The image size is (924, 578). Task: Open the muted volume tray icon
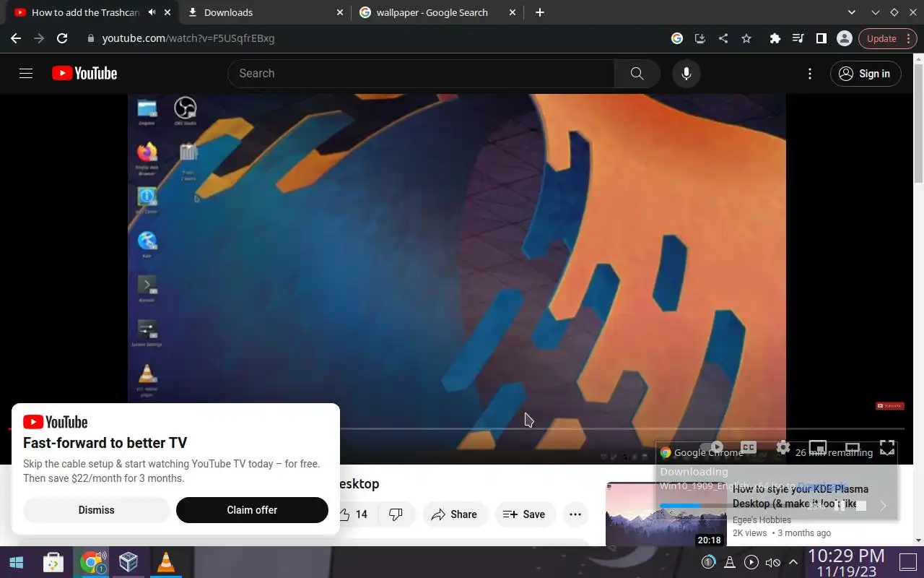(x=772, y=562)
